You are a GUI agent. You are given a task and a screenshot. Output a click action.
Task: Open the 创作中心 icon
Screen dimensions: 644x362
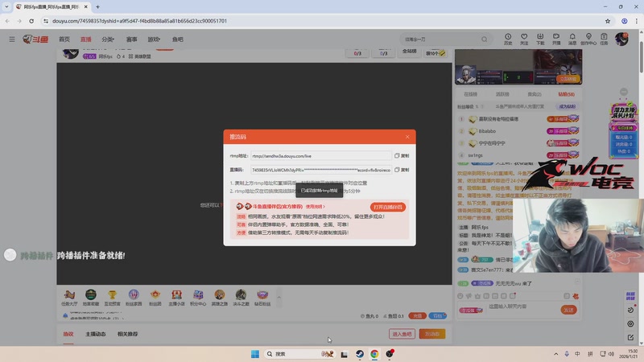[588, 39]
